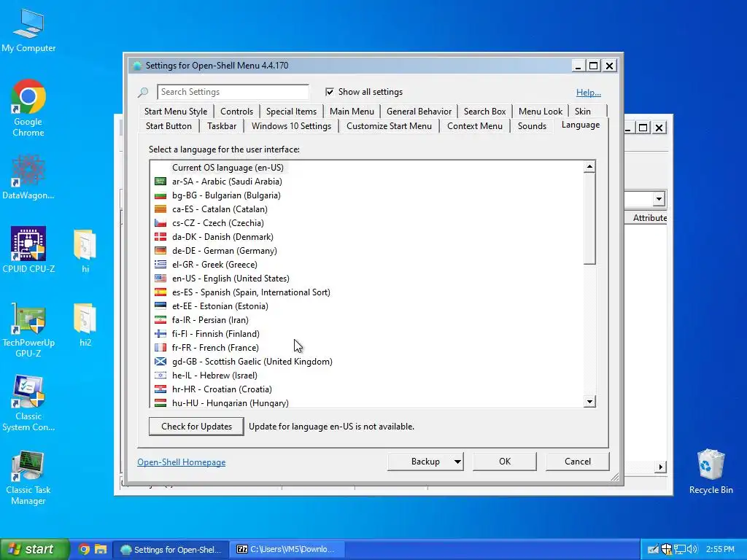Screen dimensions: 747x560
Task: Open the Search Box tab
Action: (x=484, y=112)
